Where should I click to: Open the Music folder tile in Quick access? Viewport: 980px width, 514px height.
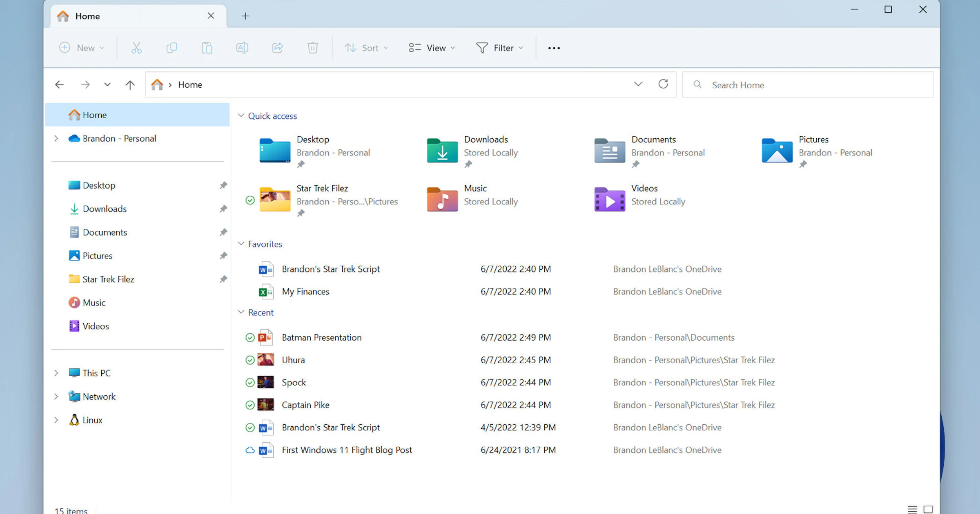[x=473, y=199]
